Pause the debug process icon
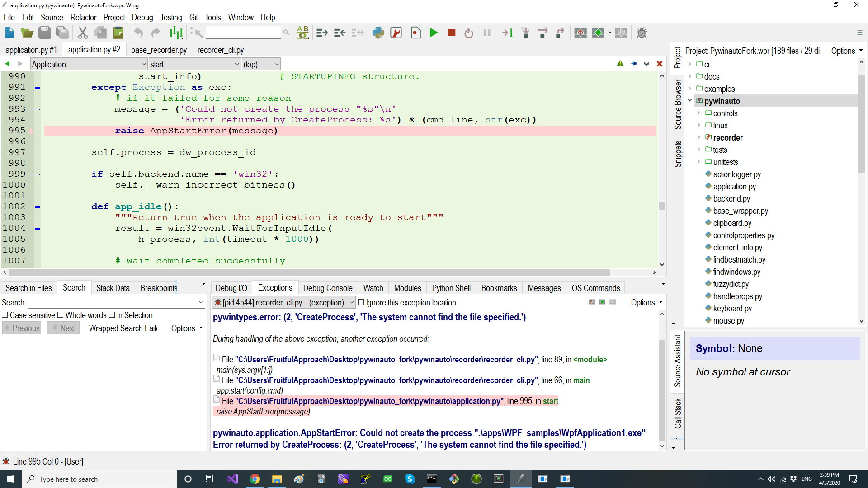Viewport: 868px width, 488px height. pos(487,33)
